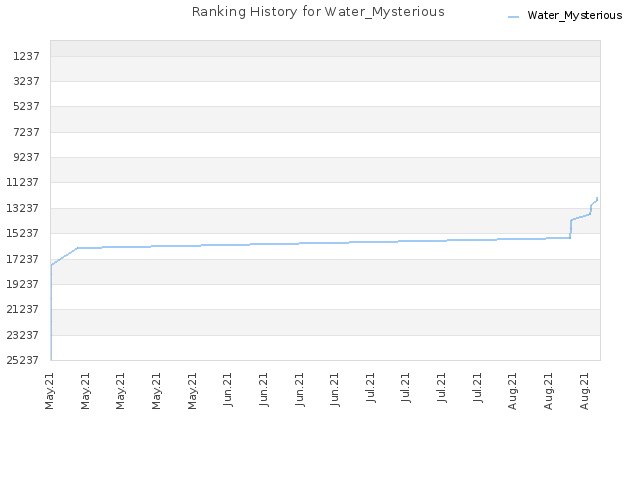Click the 21237 y-axis label
Screen dimensions: 640x480
[x=23, y=309]
